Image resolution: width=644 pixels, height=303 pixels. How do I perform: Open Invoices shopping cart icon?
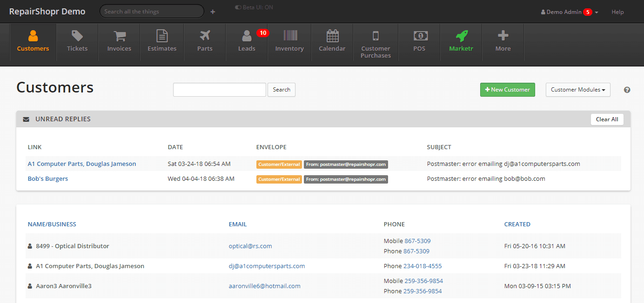point(119,36)
